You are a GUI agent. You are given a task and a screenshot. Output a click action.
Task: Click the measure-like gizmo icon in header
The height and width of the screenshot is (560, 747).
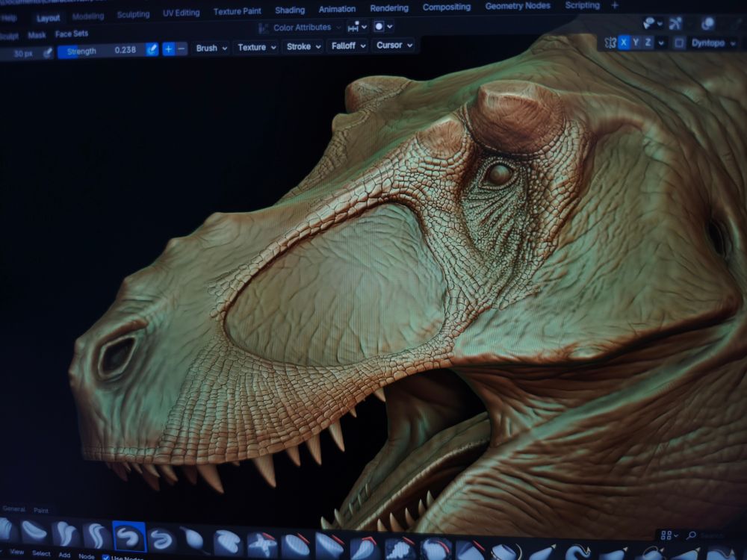click(x=353, y=28)
